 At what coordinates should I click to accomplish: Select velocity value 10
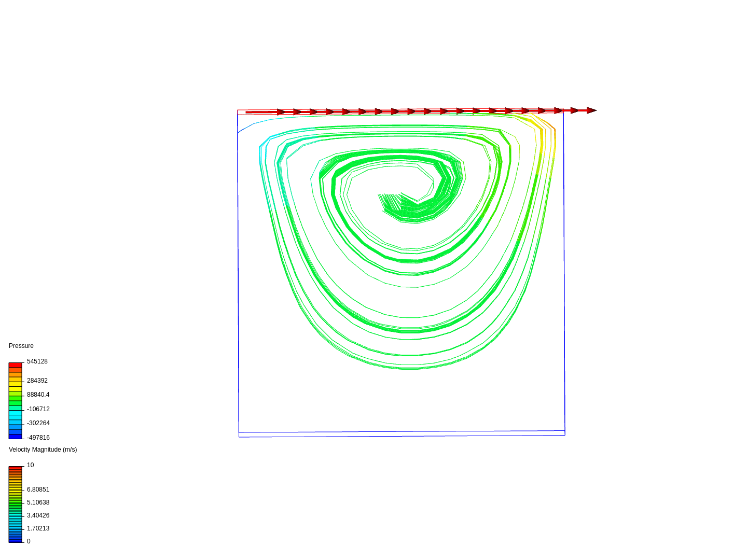31,465
